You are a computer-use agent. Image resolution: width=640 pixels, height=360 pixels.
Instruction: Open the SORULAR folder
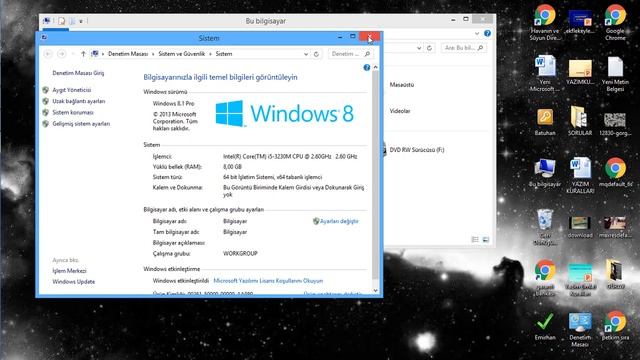580,121
